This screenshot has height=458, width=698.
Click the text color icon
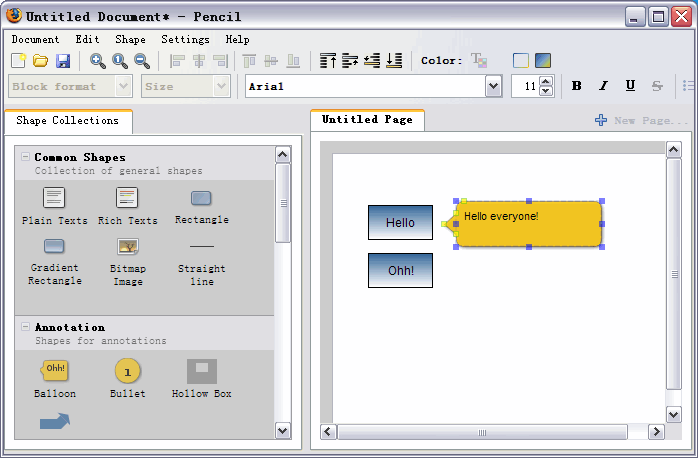click(479, 61)
